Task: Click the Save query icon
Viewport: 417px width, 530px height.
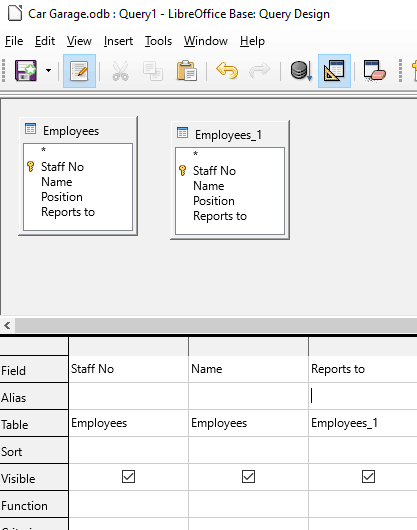Action: pyautogui.click(x=25, y=71)
